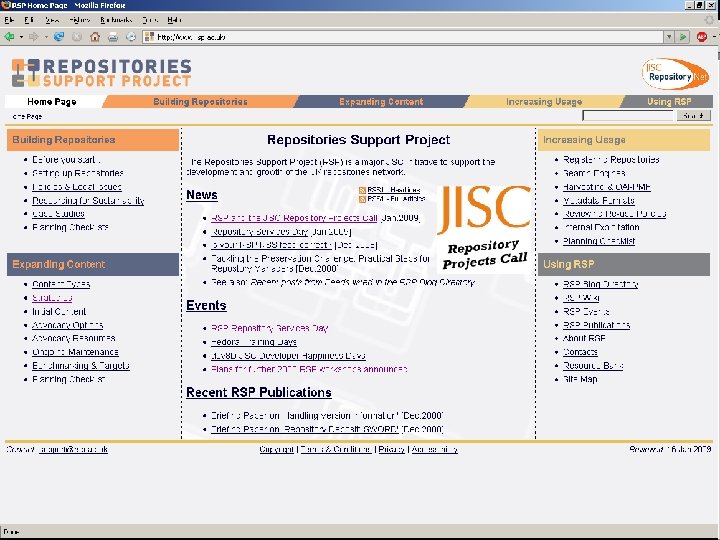Click the Accessibility footer link
The height and width of the screenshot is (540, 720).
click(434, 450)
